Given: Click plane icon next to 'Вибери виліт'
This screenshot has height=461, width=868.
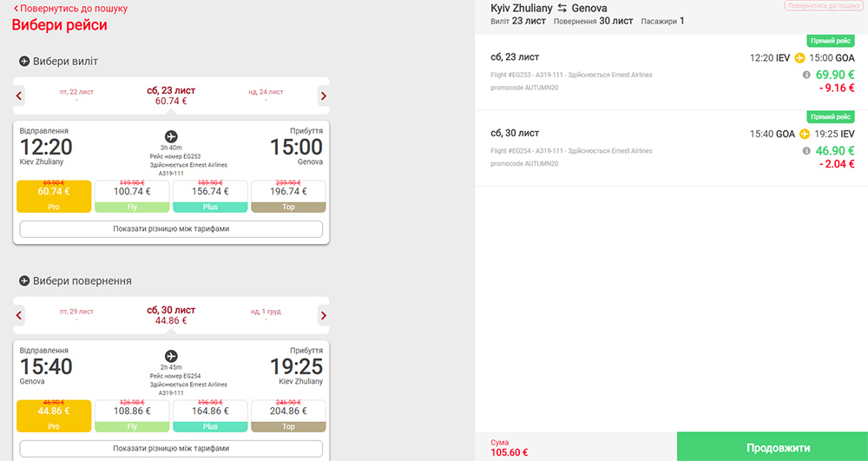Looking at the screenshot, I should pyautogui.click(x=24, y=62).
